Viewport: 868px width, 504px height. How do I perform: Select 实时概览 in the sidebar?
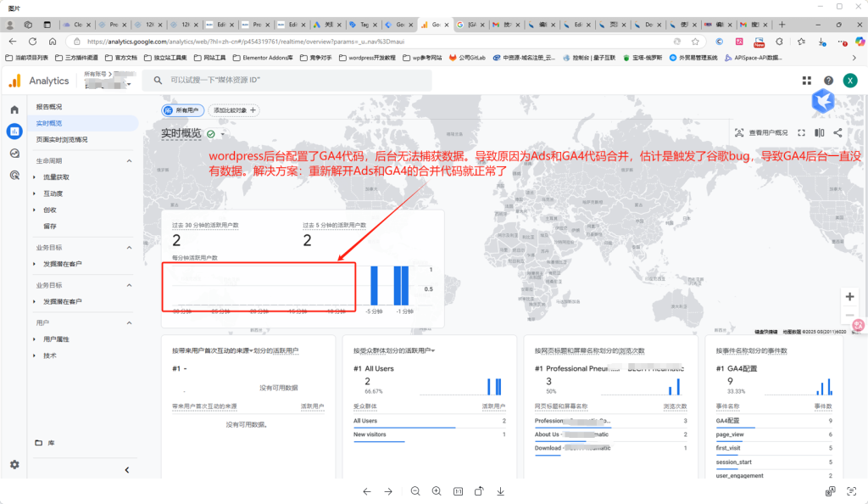49,124
